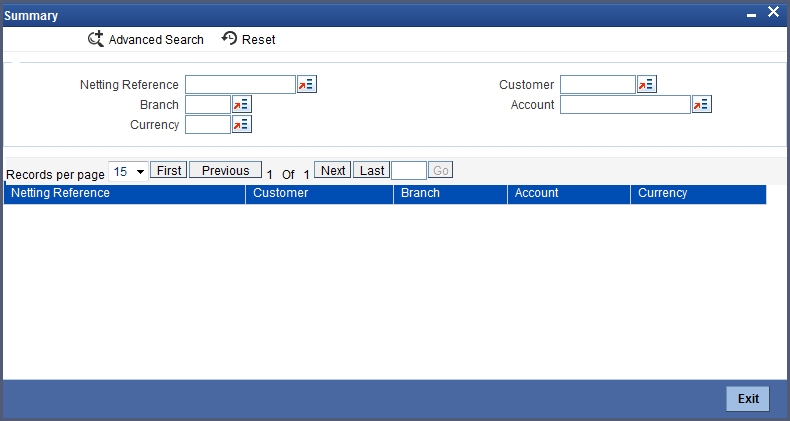The width and height of the screenshot is (790, 421).
Task: Focus the Customer input field
Action: (x=598, y=85)
